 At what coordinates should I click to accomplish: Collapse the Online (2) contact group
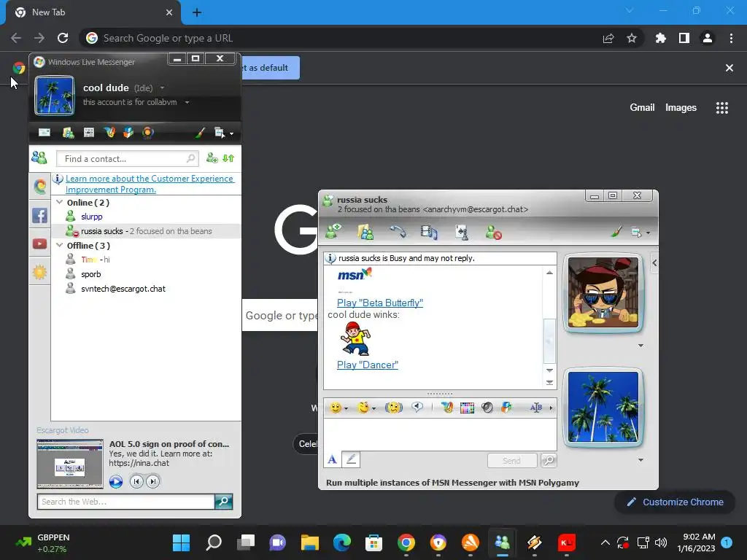[x=60, y=202]
